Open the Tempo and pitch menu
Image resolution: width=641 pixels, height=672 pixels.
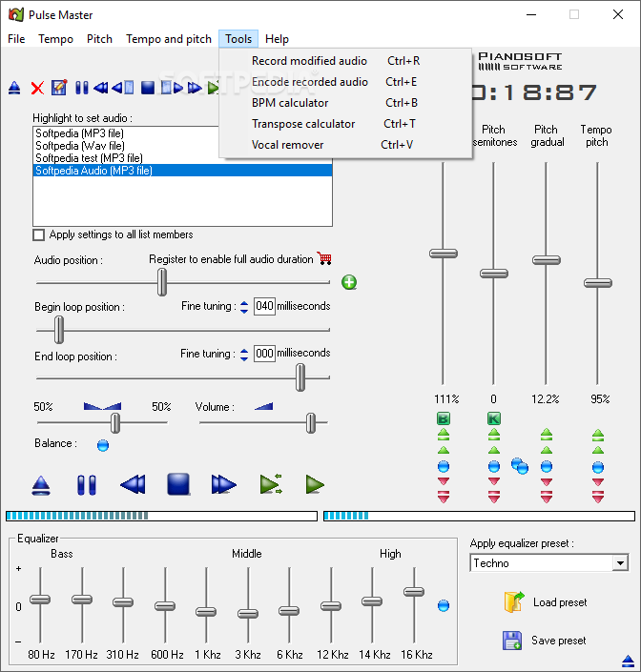169,39
